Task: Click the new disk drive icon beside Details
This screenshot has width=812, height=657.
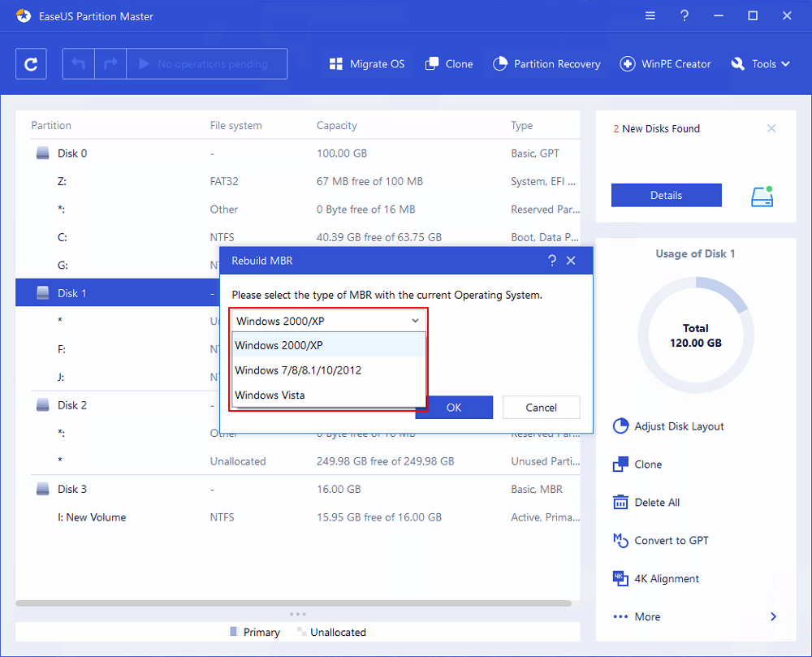Action: pos(762,197)
